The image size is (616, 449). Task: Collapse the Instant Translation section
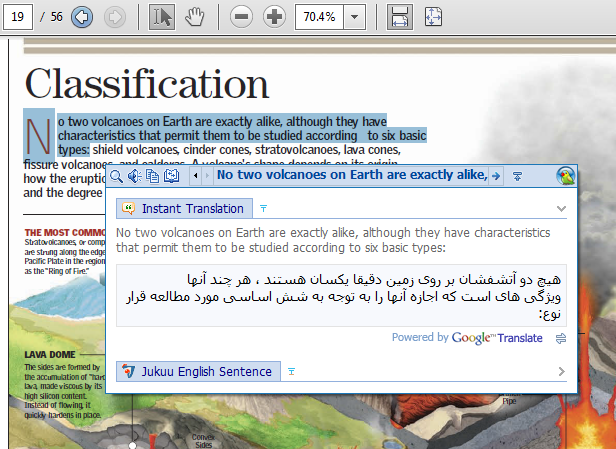[x=562, y=209]
